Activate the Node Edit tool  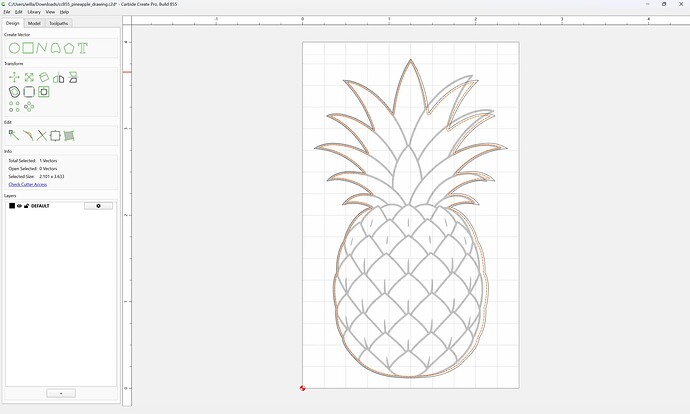[14, 136]
